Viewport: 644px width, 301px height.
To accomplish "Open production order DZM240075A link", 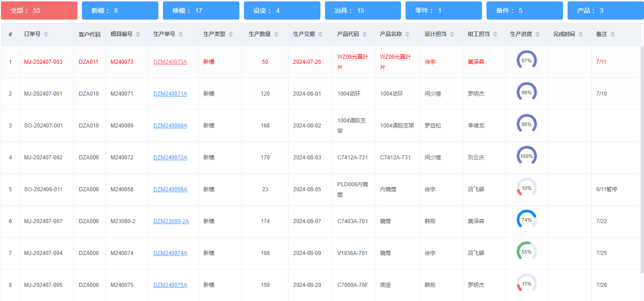I will pos(170,285).
